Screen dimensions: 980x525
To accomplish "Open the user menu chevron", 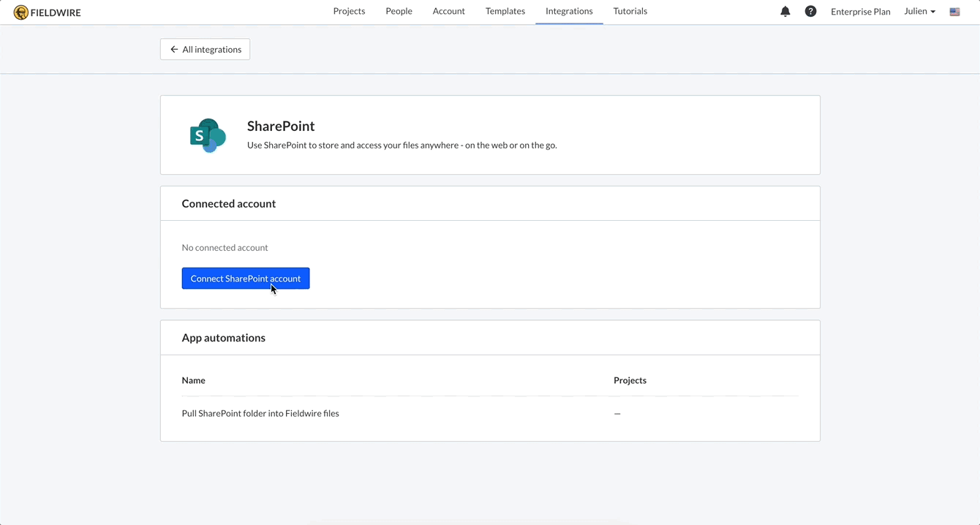I will 931,12.
